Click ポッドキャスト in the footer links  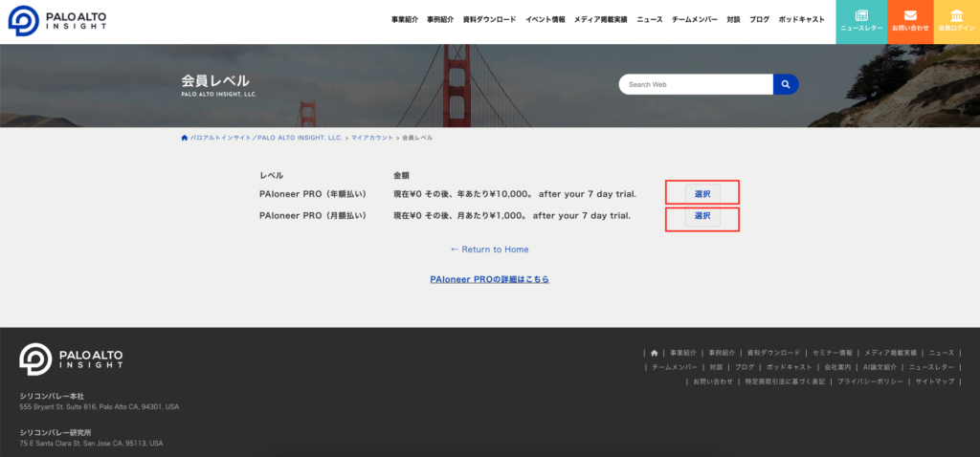tap(790, 367)
